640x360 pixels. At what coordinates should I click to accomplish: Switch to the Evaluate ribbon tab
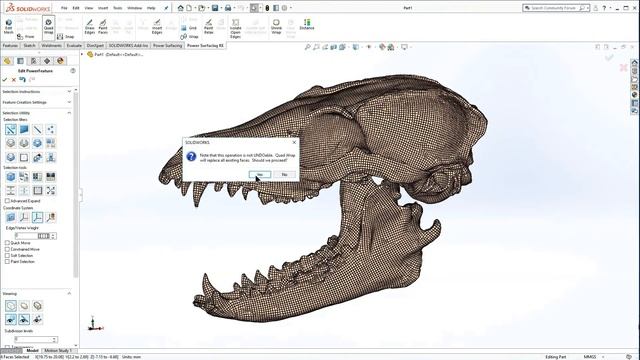(x=74, y=46)
